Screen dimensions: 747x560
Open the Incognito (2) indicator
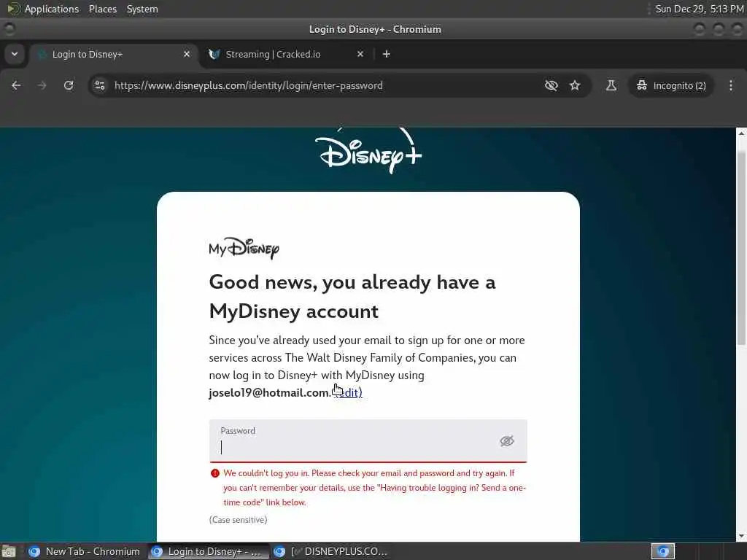pos(671,85)
